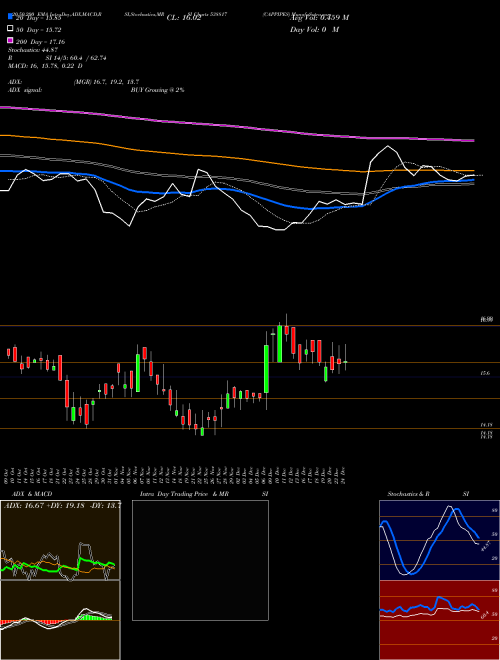Click the 'Intra Day Trading Price & MR' title
Screen dimensions: 500x660
point(184,494)
